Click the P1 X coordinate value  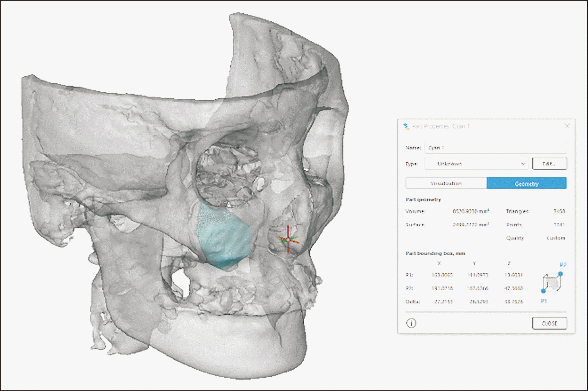(x=442, y=275)
